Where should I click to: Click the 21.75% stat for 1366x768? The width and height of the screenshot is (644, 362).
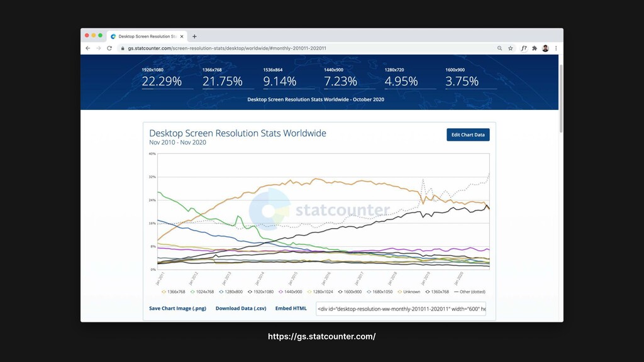pyautogui.click(x=223, y=81)
